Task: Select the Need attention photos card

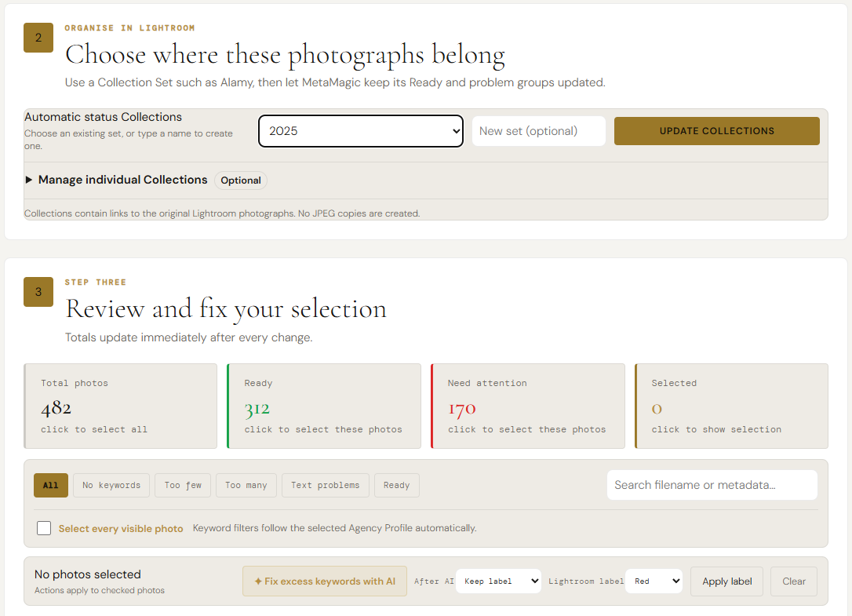Action: point(528,406)
